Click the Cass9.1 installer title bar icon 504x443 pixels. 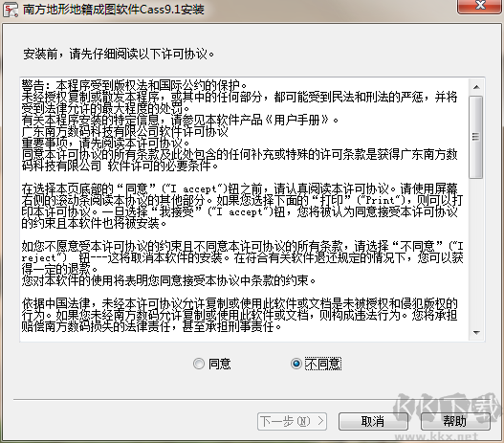[x=11, y=10]
